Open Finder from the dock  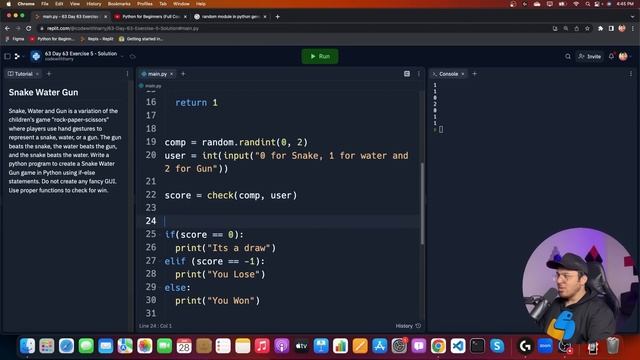pos(27,346)
